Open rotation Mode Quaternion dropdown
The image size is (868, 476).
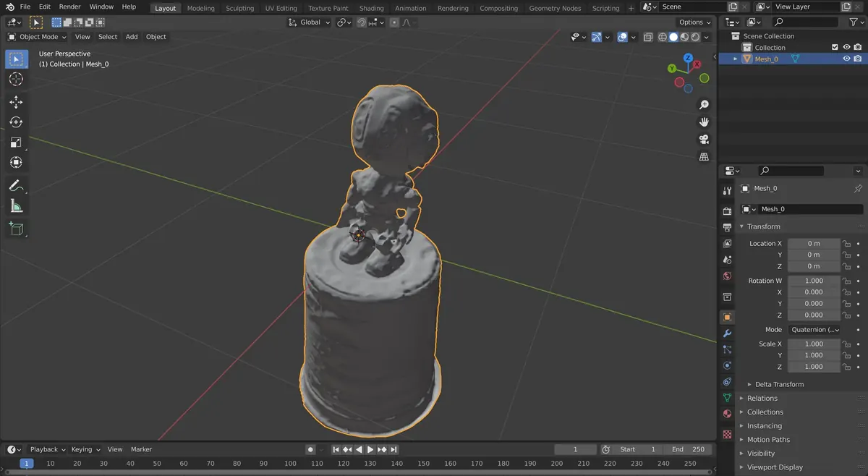[814, 329]
